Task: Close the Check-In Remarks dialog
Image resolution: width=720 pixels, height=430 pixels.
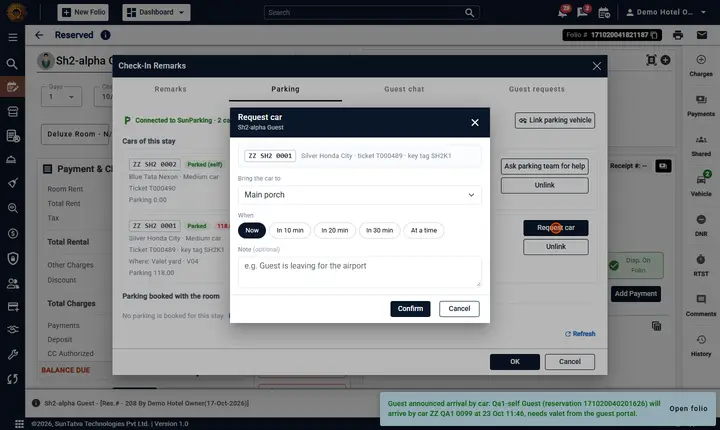Action: coord(596,66)
